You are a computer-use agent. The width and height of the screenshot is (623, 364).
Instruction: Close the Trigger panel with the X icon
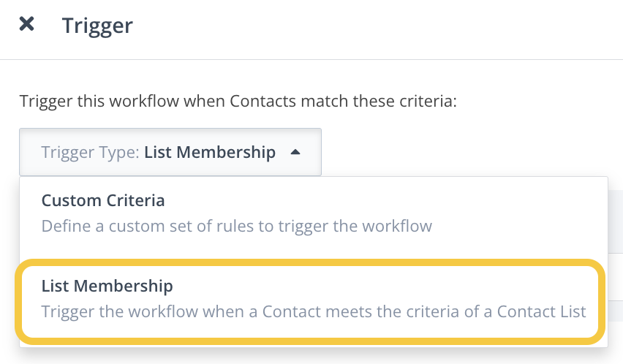click(x=26, y=24)
